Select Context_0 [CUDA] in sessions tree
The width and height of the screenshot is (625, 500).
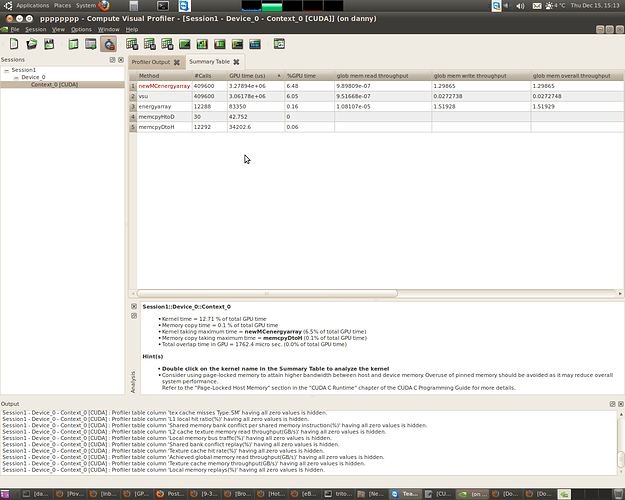[55, 85]
